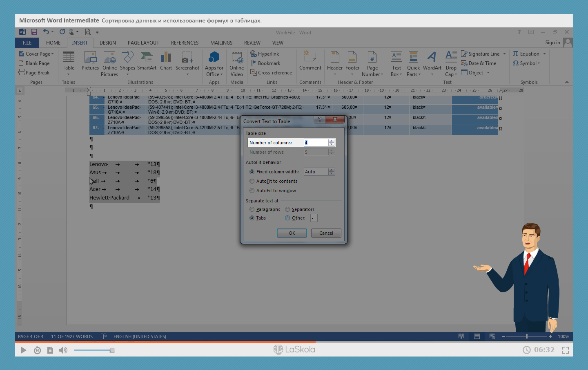The width and height of the screenshot is (588, 370).
Task: Confirm dialog with the OK button
Action: click(292, 233)
